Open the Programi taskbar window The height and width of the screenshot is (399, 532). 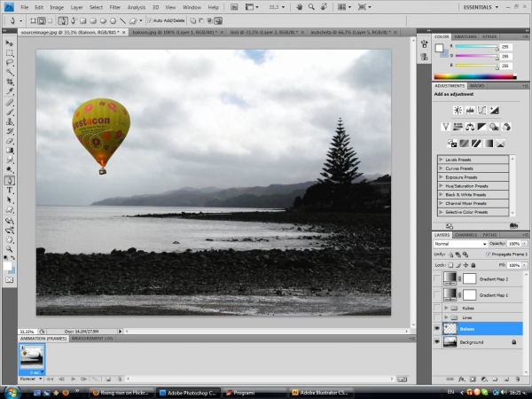254,393
